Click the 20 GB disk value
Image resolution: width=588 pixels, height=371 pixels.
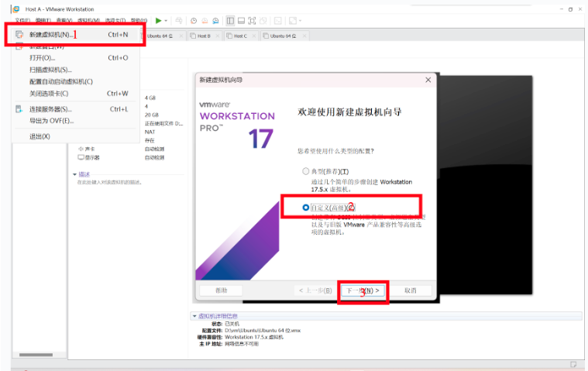(152, 115)
